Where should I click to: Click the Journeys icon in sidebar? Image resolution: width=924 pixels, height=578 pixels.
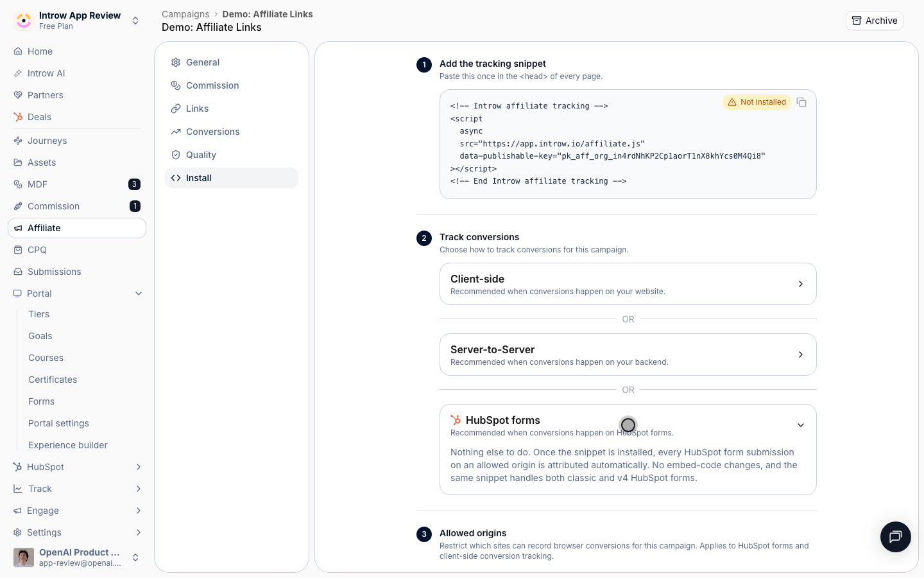pyautogui.click(x=18, y=141)
